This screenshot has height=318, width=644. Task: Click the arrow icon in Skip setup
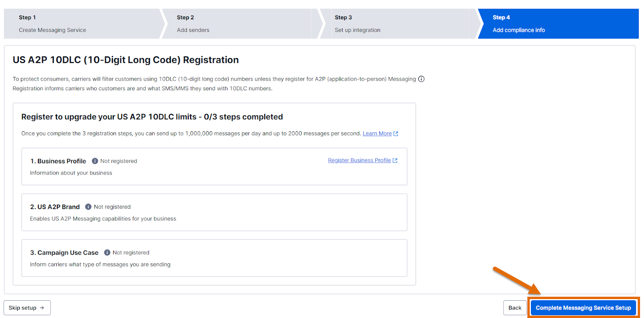coord(42,308)
